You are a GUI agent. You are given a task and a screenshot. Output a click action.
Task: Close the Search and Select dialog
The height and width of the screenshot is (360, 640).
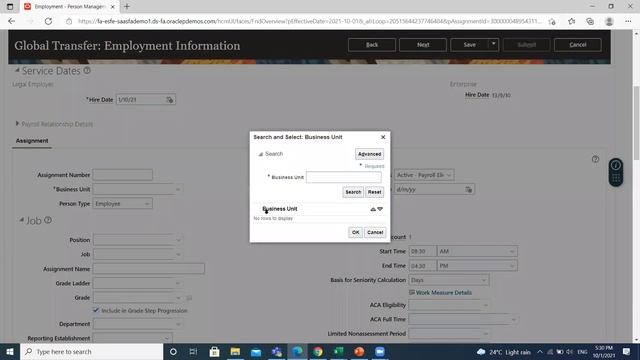tap(383, 137)
